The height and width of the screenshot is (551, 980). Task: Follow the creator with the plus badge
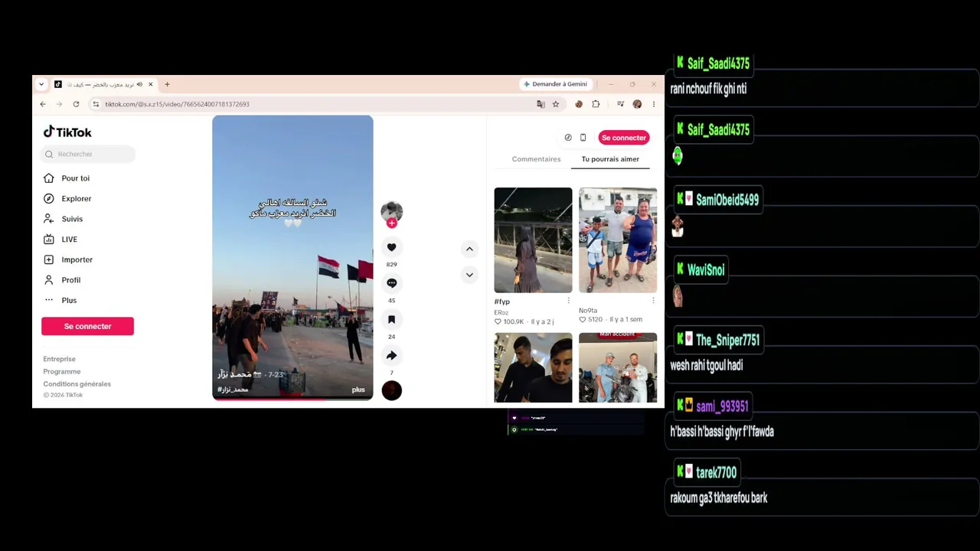[x=391, y=223]
